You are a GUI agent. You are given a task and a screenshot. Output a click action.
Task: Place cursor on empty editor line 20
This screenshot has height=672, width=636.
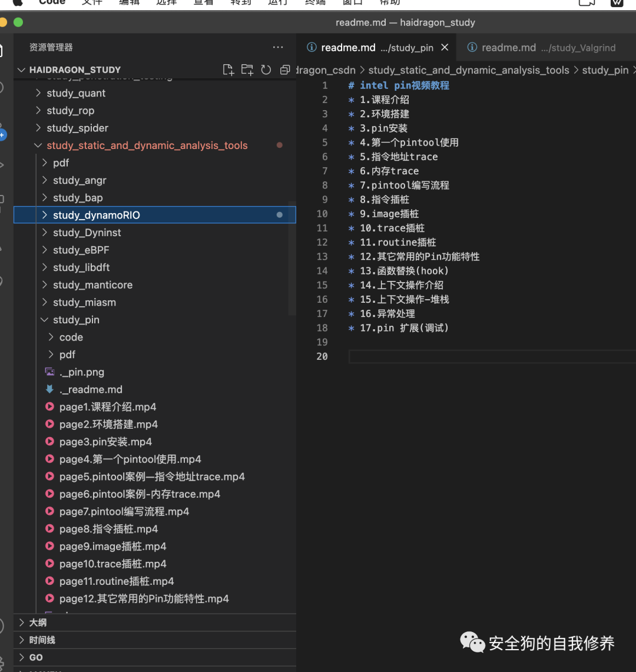click(492, 356)
